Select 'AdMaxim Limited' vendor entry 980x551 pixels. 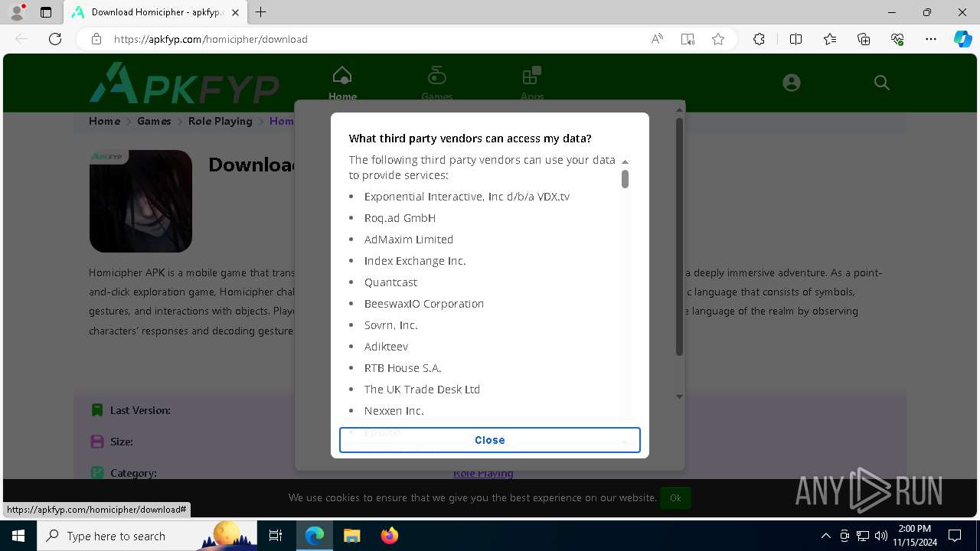click(409, 240)
